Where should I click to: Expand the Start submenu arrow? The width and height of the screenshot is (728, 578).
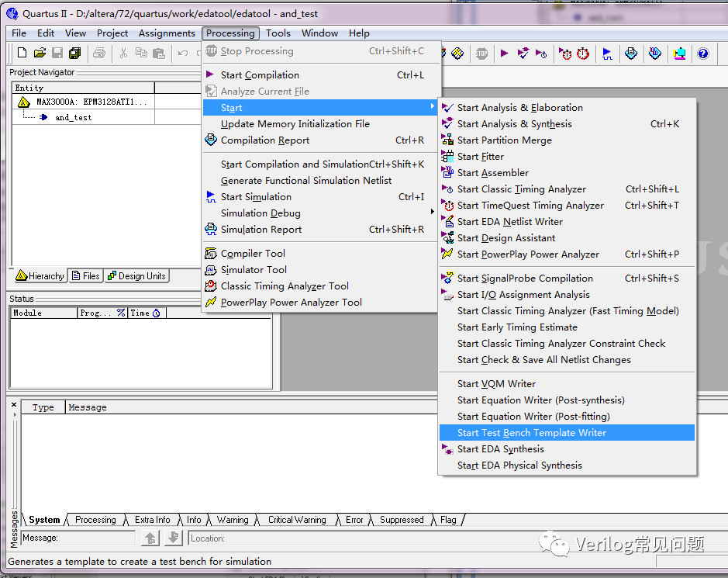[x=433, y=107]
